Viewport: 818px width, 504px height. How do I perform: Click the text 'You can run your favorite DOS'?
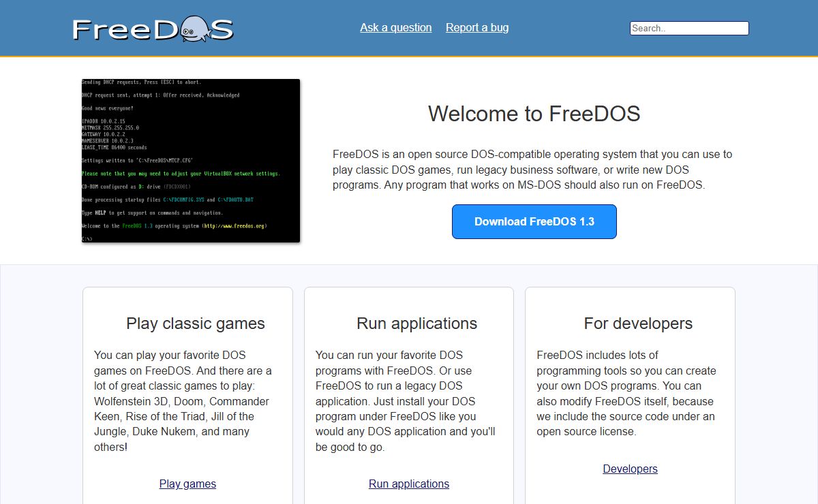click(x=389, y=355)
